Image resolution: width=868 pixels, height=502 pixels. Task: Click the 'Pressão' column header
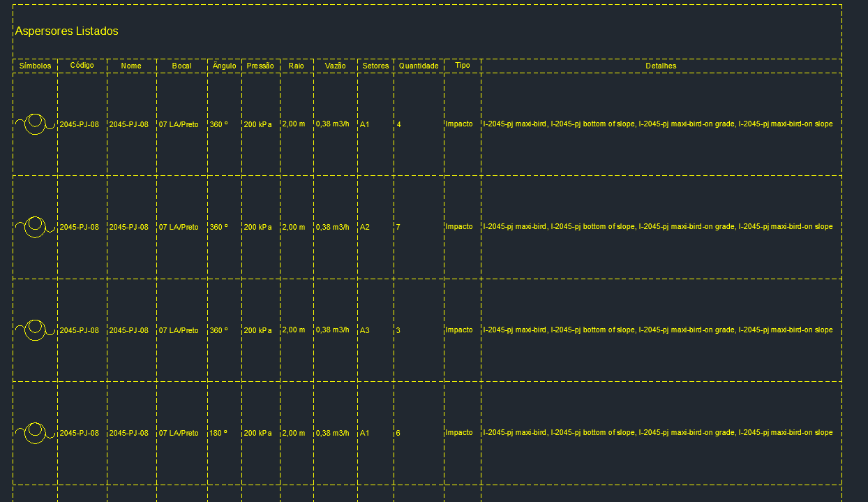[260, 66]
